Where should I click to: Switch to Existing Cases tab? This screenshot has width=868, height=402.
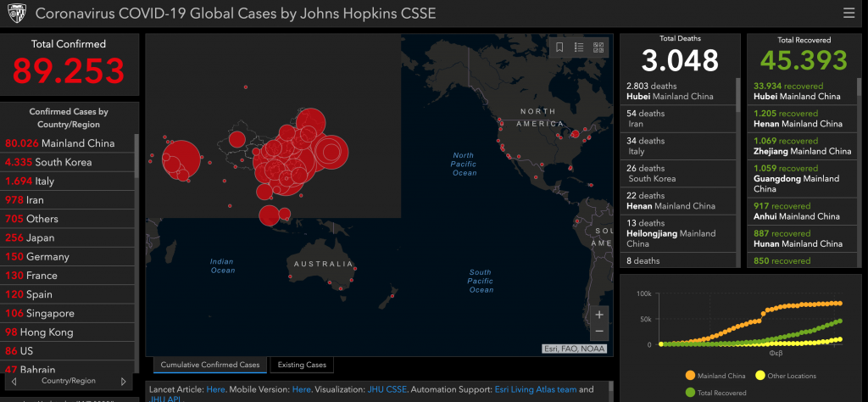(x=301, y=365)
